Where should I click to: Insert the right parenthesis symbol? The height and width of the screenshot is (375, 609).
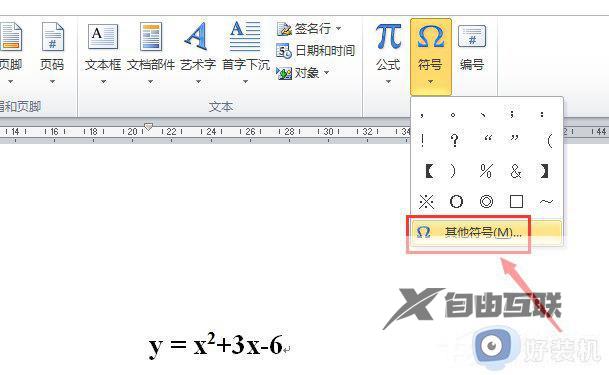pos(452,171)
